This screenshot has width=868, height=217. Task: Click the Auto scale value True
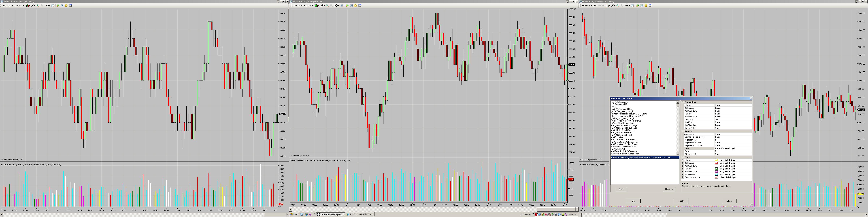point(733,134)
